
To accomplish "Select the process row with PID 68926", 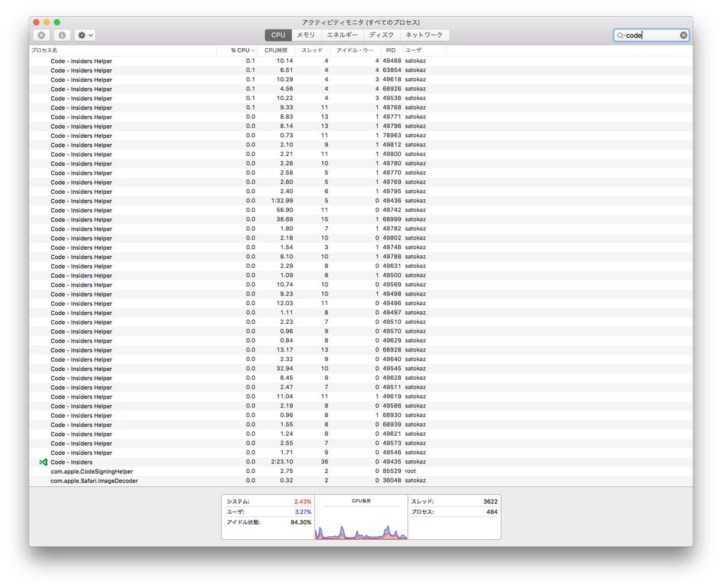I will pyautogui.click(x=361, y=89).
